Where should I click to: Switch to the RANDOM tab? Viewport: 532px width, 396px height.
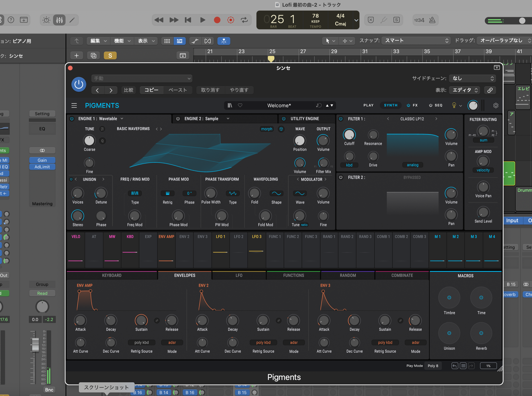coord(348,275)
